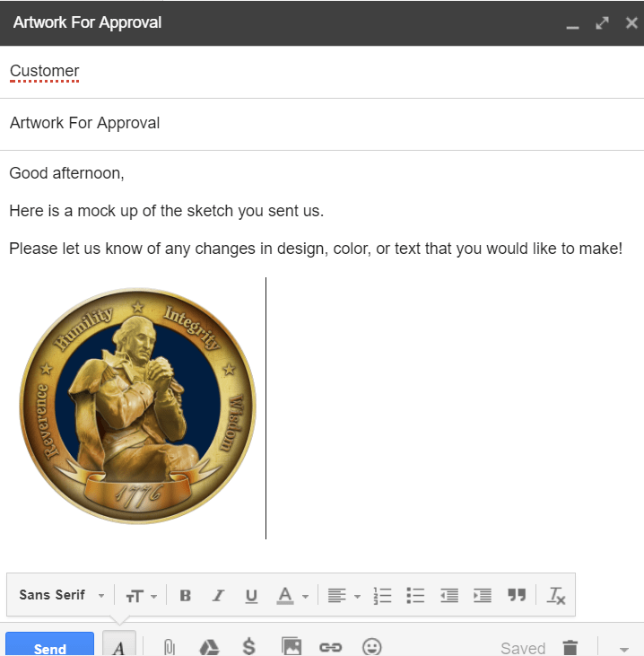
Task: Open the text color picker
Action: click(292, 595)
